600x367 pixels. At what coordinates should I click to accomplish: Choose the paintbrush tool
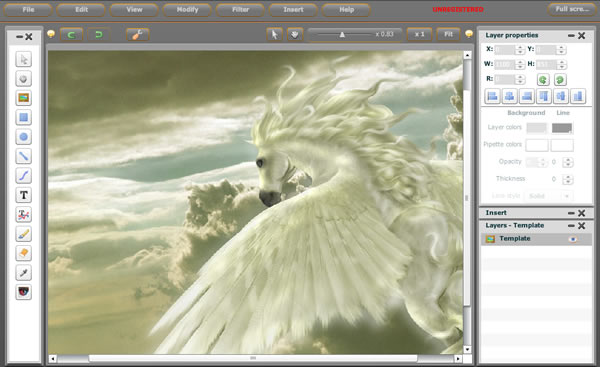[x=24, y=234]
